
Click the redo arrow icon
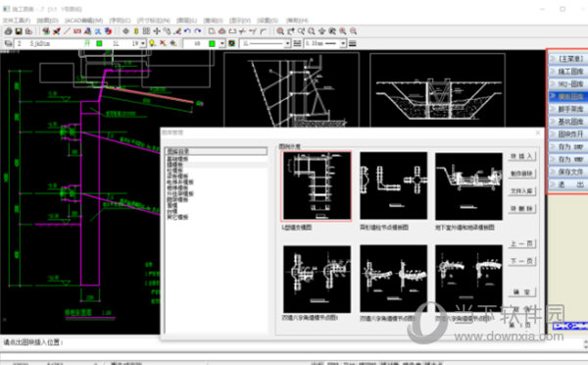tap(198, 31)
